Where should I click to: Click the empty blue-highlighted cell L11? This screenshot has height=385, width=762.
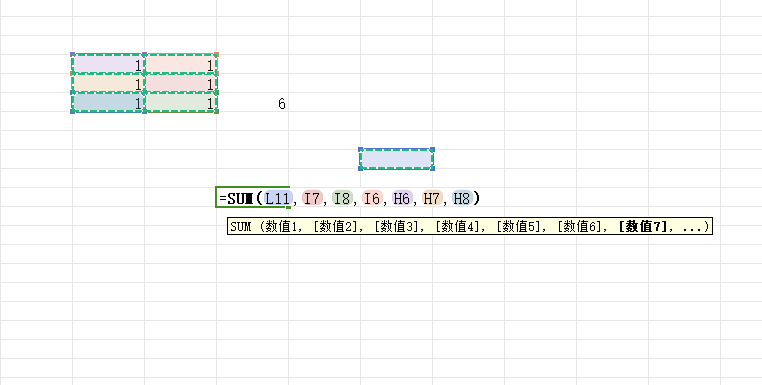click(x=397, y=159)
